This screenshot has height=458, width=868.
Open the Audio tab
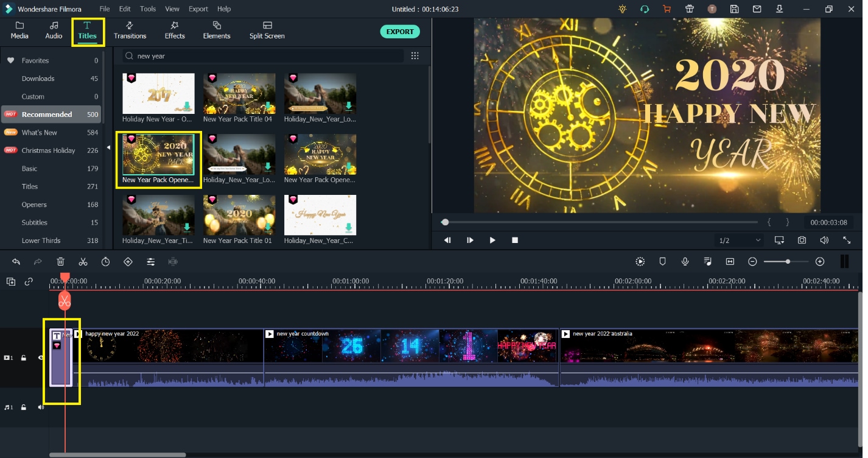click(x=54, y=30)
